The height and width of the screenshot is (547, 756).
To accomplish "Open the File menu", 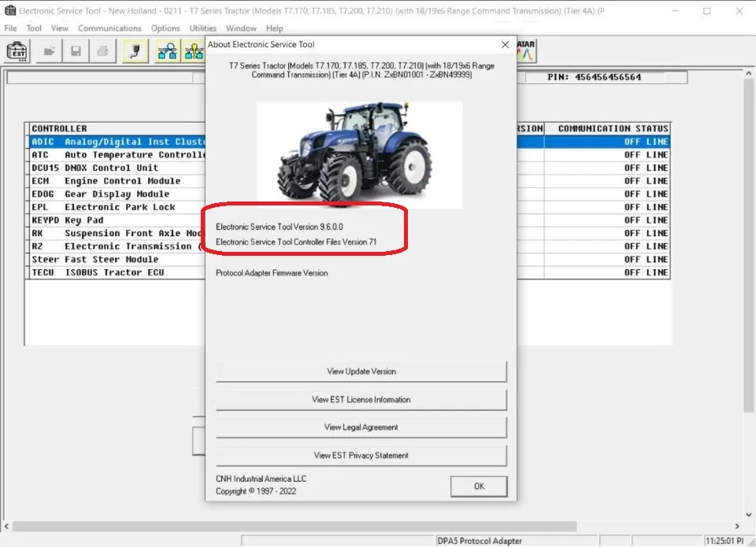I will pos(11,28).
